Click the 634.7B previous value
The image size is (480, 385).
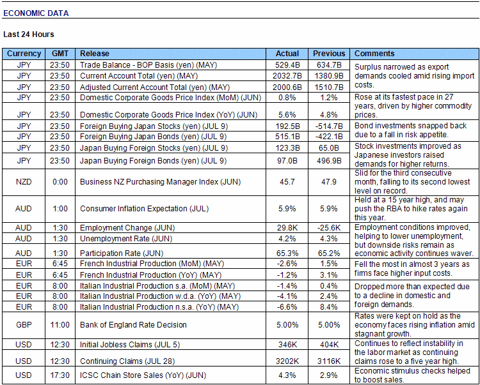pyautogui.click(x=329, y=65)
